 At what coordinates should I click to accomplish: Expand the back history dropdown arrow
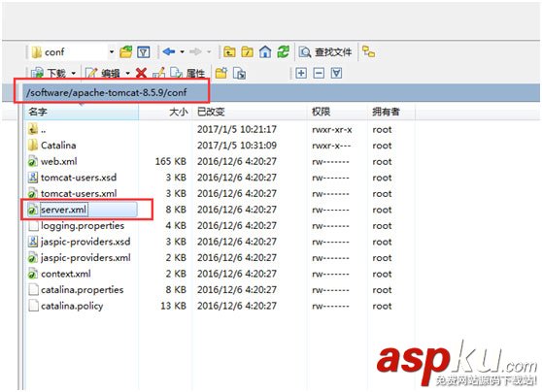[183, 52]
